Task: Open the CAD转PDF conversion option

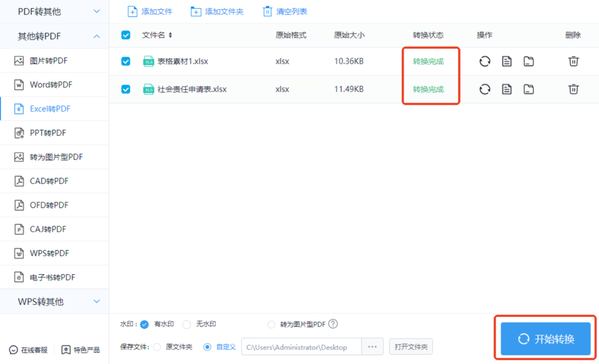Action: pos(49,181)
